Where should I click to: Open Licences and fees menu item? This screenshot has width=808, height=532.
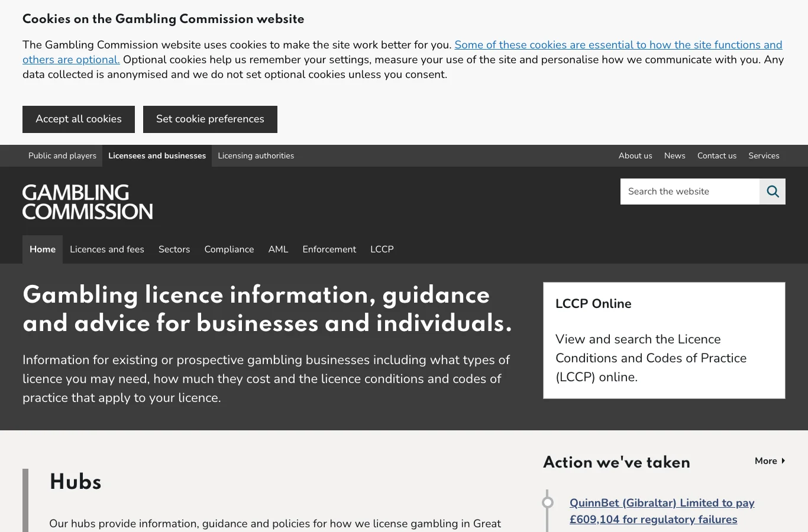pos(107,249)
